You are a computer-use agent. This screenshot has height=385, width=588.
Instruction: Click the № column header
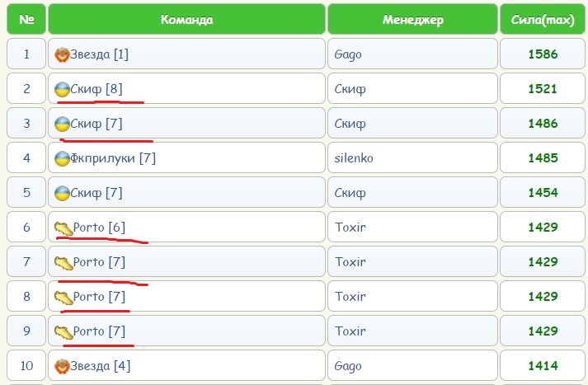pyautogui.click(x=26, y=19)
